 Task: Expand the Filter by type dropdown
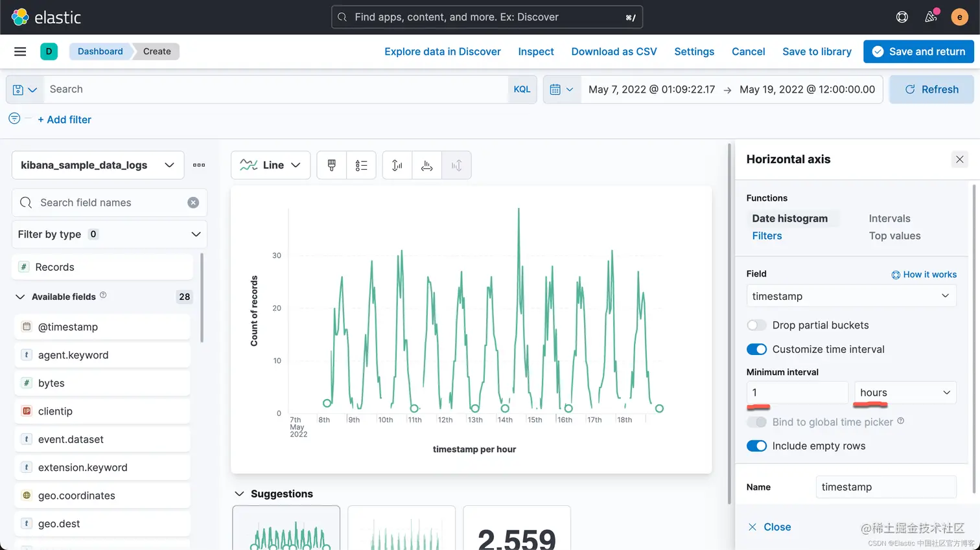(x=110, y=235)
